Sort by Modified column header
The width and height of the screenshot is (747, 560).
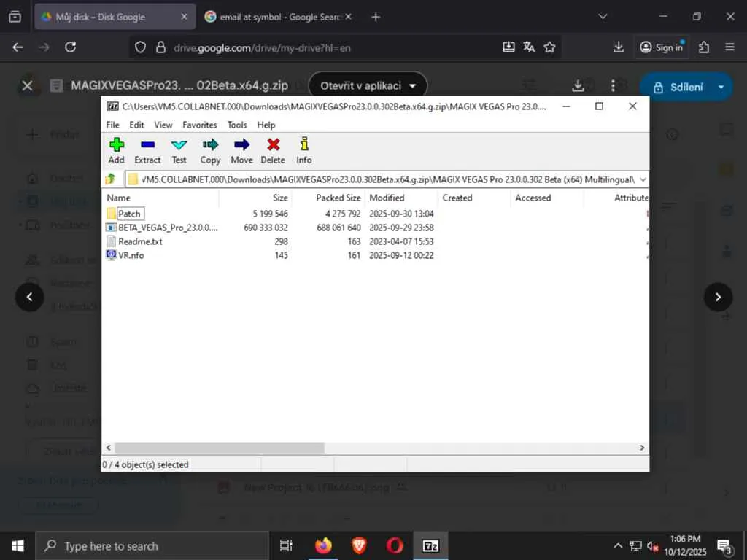tap(401, 198)
